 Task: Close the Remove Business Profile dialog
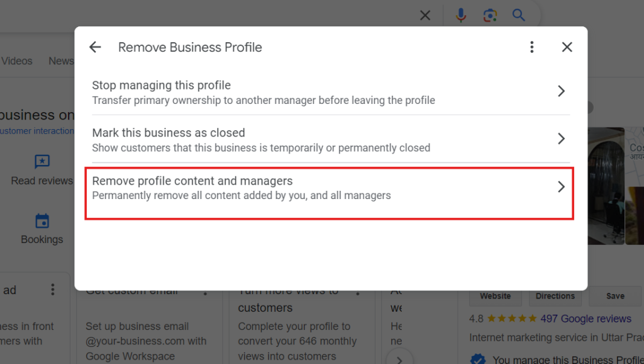pyautogui.click(x=567, y=47)
